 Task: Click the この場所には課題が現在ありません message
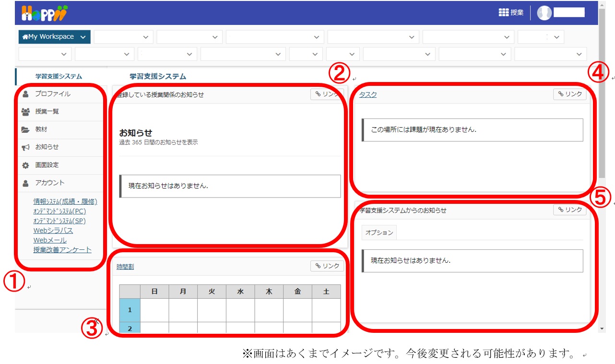click(x=473, y=130)
